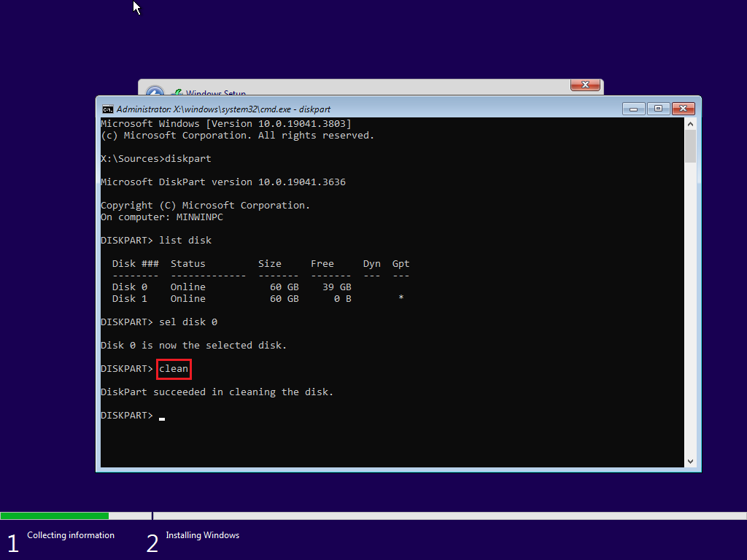The width and height of the screenshot is (747, 560).
Task: Click 'DiskPart succeeded in cleaning the disk.'
Action: tap(217, 392)
